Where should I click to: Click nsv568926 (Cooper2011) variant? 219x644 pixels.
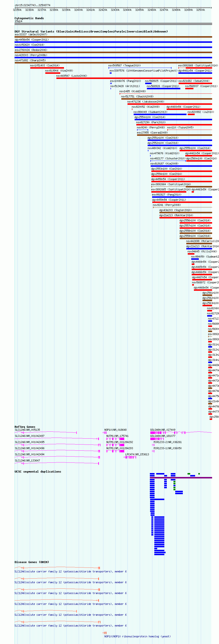pyautogui.click(x=163, y=89)
